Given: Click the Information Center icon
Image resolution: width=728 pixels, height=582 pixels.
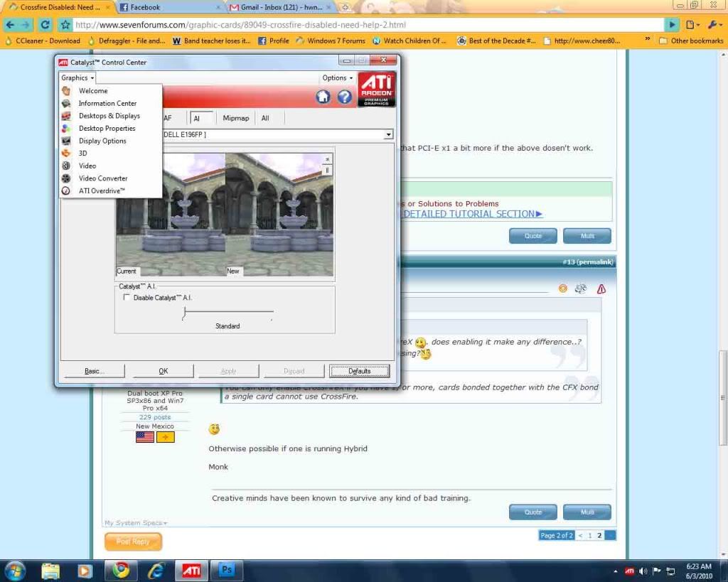Looking at the screenshot, I should pyautogui.click(x=66, y=103).
